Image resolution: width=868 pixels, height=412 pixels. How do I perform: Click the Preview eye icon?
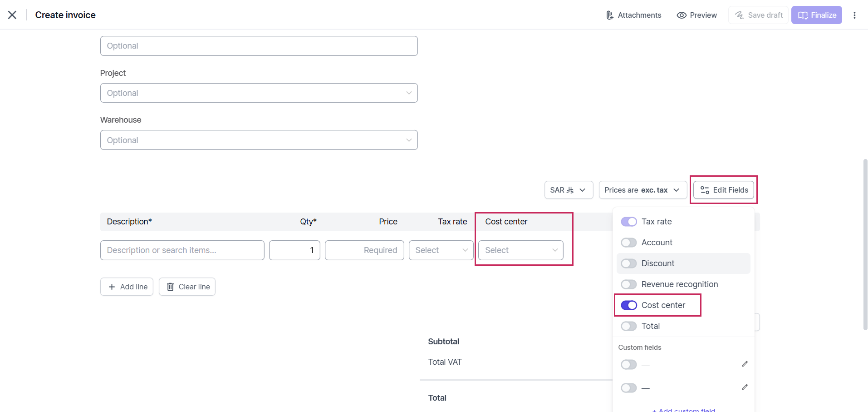(x=682, y=15)
